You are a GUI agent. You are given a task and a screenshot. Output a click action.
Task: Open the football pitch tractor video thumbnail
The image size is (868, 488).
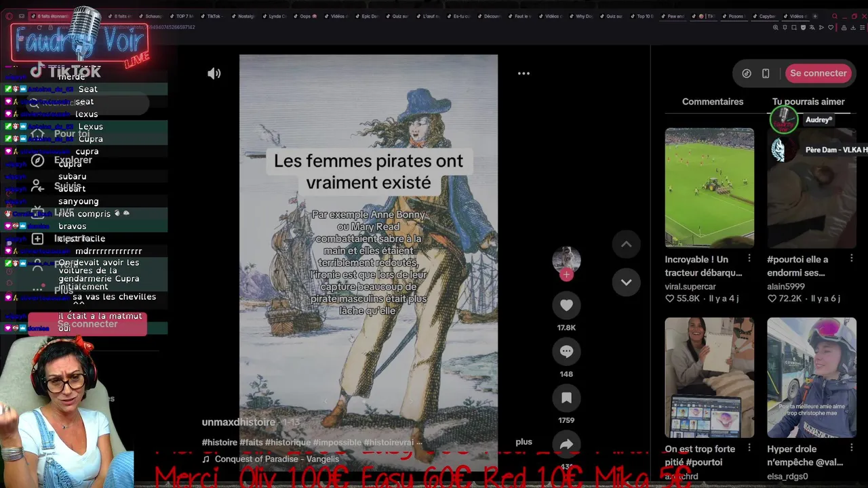tap(709, 188)
